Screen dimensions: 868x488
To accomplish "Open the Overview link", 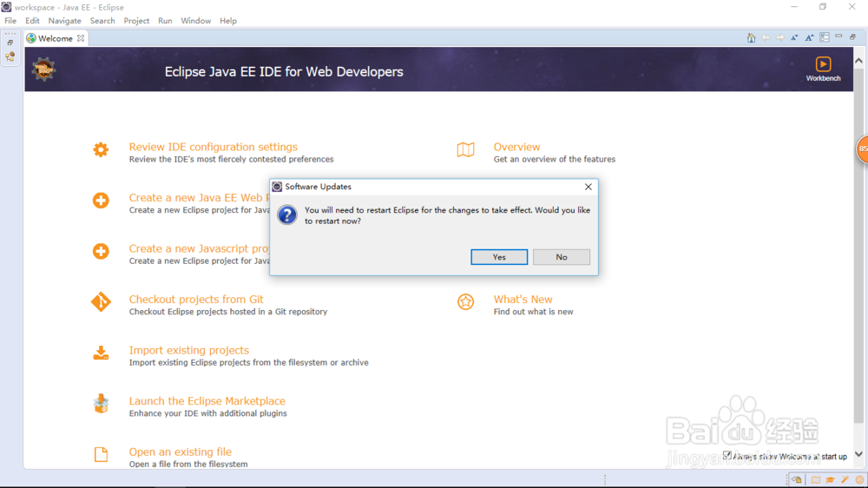I will click(x=516, y=147).
